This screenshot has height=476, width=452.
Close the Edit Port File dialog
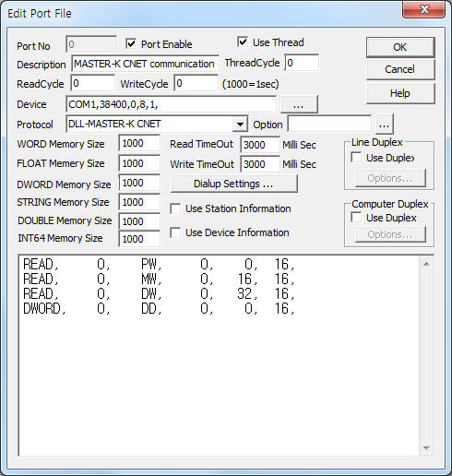point(424,10)
